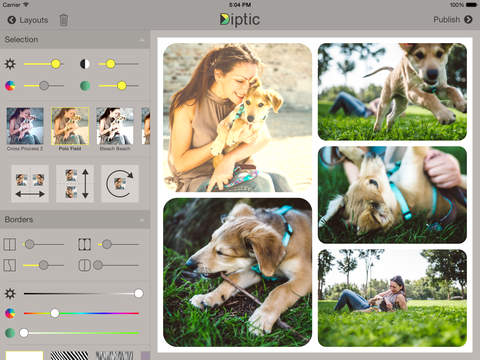This screenshot has height=360, width=480.
Task: Tap the Layouts back arrow icon
Action: click(12, 20)
